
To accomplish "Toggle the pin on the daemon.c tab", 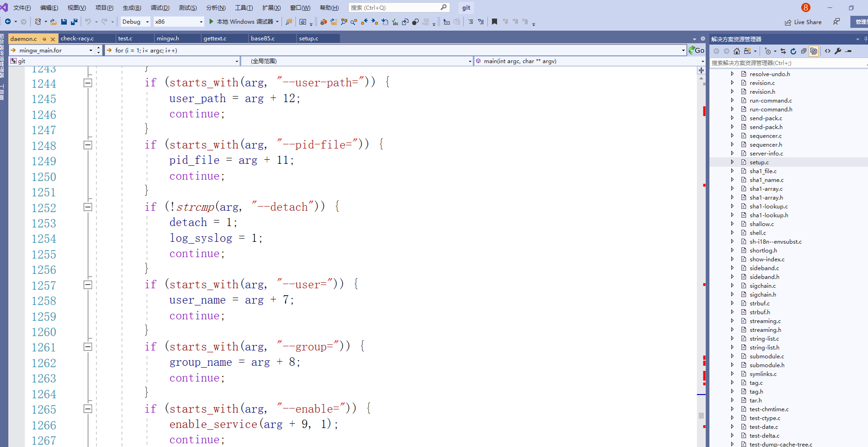I will tap(45, 39).
